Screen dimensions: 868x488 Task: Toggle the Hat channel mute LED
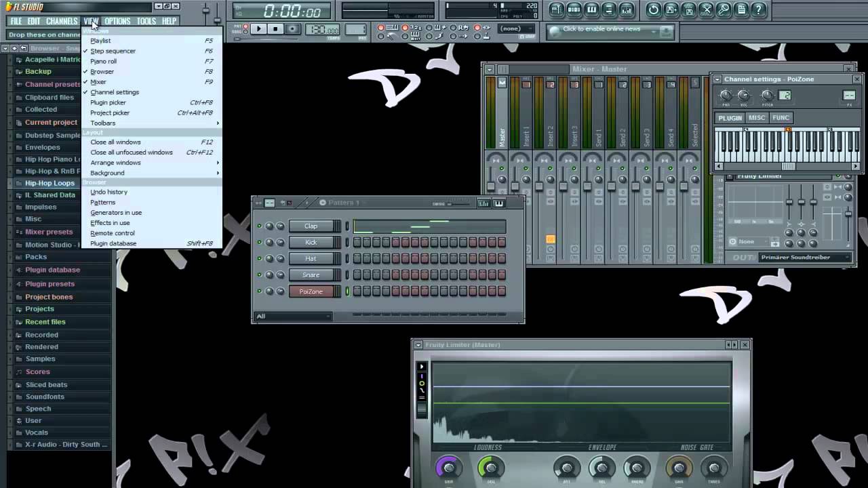pos(259,259)
